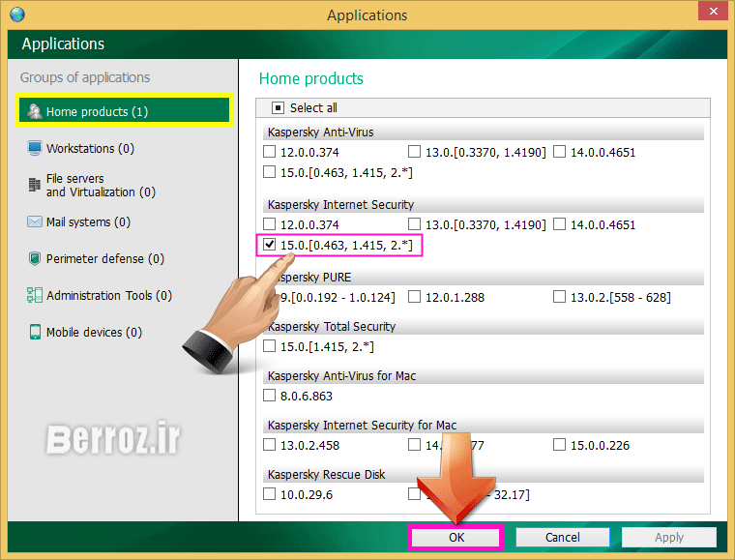Viewport: 735px width, 560px height.
Task: Click the globe icon in title bar
Action: [17, 15]
